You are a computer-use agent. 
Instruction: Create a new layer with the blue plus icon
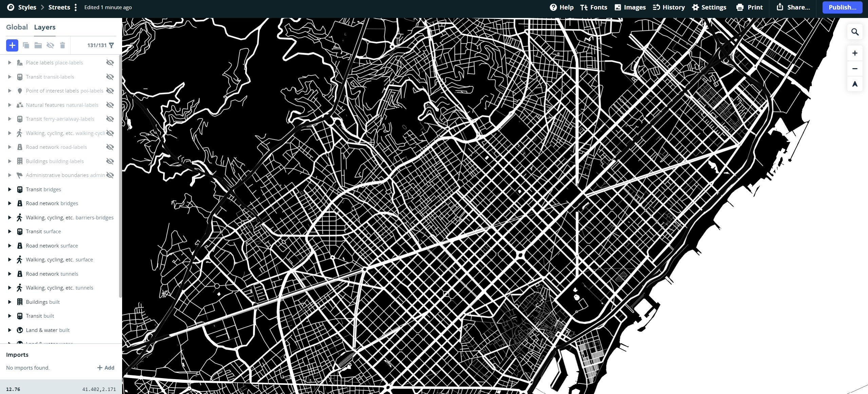pyautogui.click(x=12, y=45)
